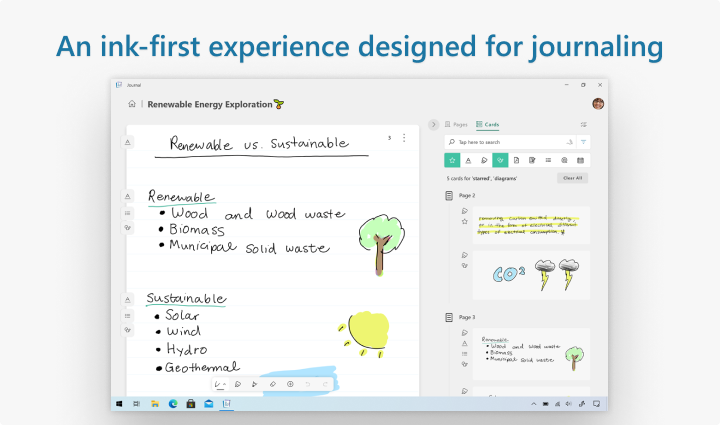Select the Highlighter tool

[x=238, y=384]
